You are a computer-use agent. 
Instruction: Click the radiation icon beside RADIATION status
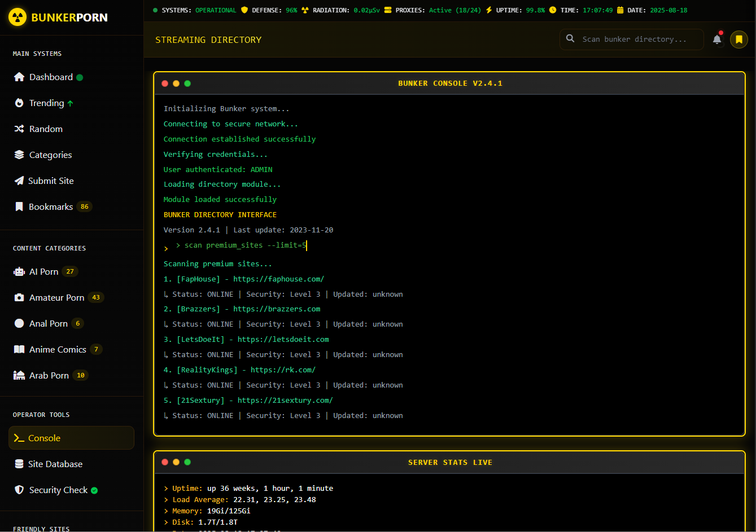click(x=305, y=10)
